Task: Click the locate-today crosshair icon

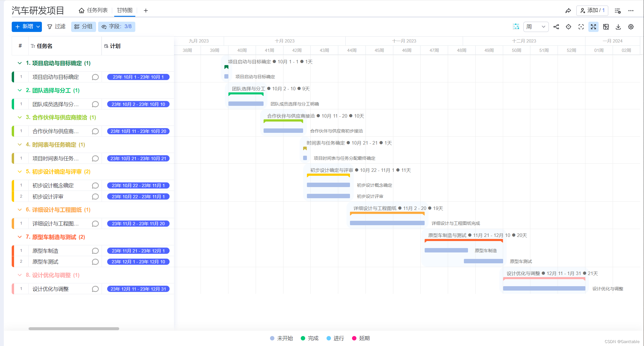Action: (x=568, y=27)
